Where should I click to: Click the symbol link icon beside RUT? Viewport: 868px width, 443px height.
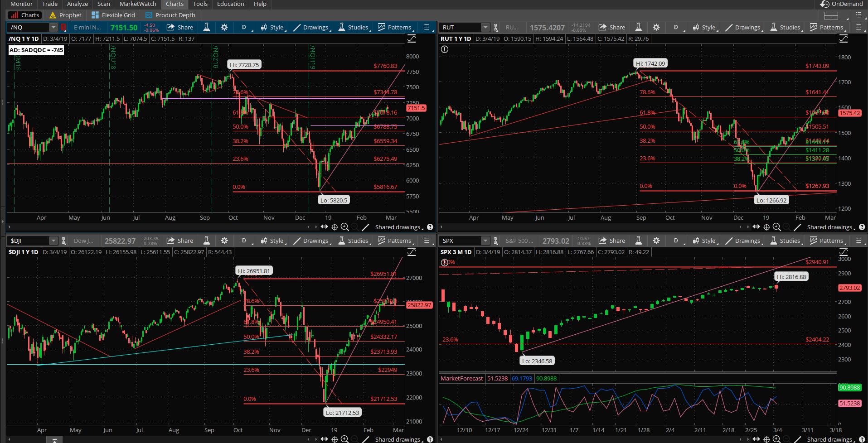point(496,27)
